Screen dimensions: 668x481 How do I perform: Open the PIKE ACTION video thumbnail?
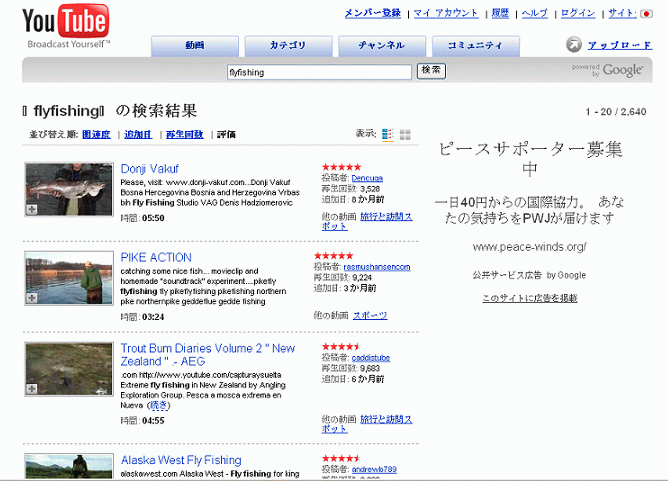[x=69, y=278]
